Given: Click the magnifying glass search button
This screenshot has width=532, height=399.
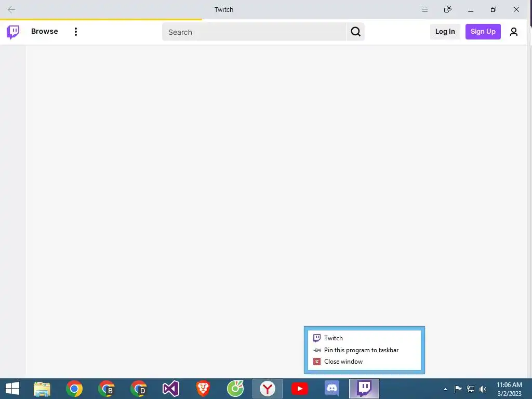Looking at the screenshot, I should 355,32.
